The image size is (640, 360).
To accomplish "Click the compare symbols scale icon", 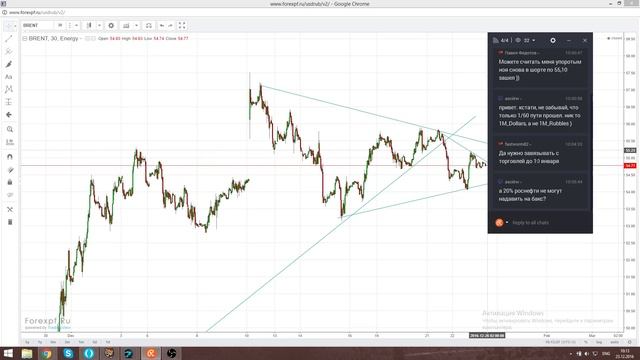I will click(x=149, y=25).
